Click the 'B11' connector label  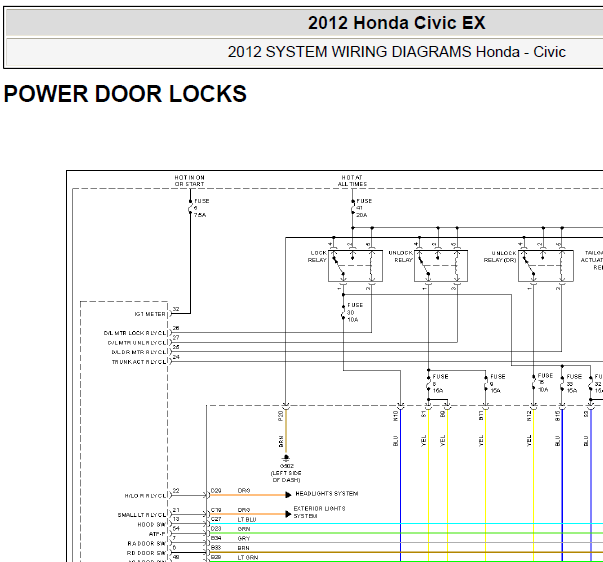coord(481,415)
